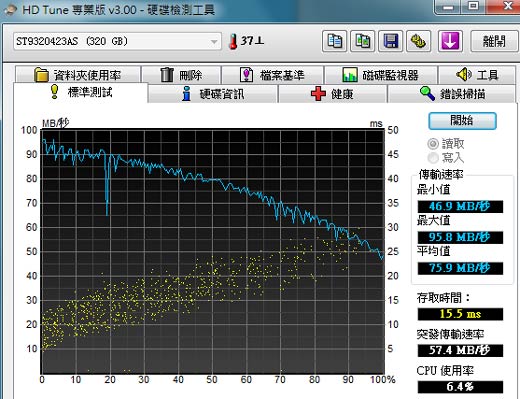Click the minimum value 46.9 MB/秒
520x399 pixels.
tap(460, 207)
